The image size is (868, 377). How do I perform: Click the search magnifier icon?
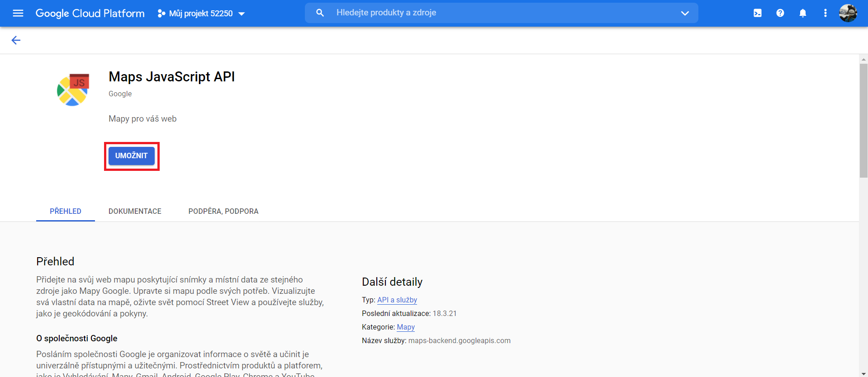click(320, 13)
